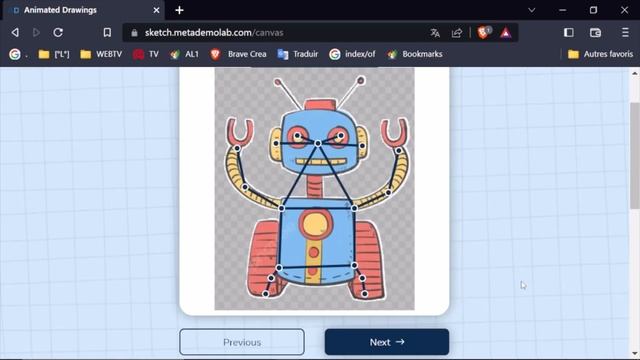Select the left shoulder joint at torso top
Viewport: 640px width, 360px height.
pos(282,208)
